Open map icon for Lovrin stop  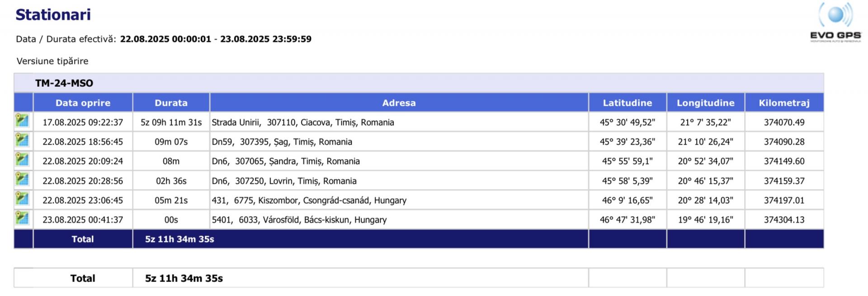[x=22, y=179]
